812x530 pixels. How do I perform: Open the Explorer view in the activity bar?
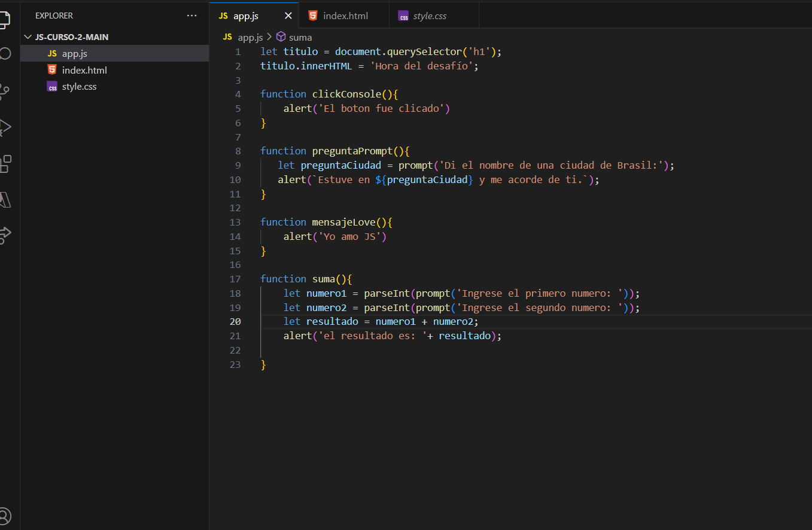4,20
